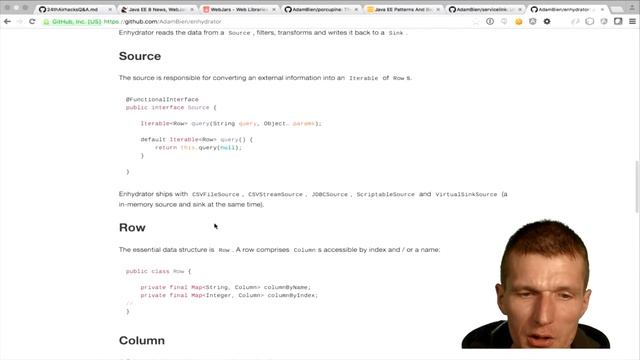Click the Column section heading
This screenshot has width=640, height=360.
[142, 340]
